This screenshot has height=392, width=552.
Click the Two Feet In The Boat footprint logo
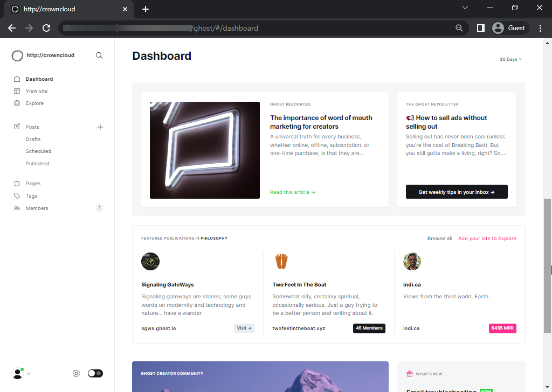281,262
